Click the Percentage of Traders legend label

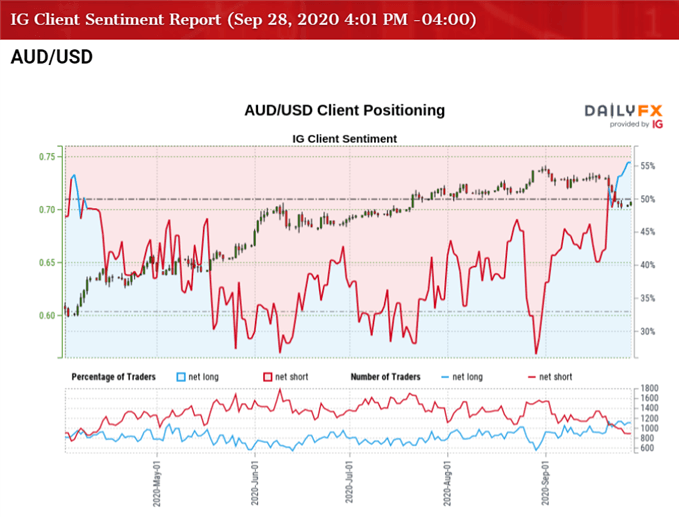click(113, 377)
